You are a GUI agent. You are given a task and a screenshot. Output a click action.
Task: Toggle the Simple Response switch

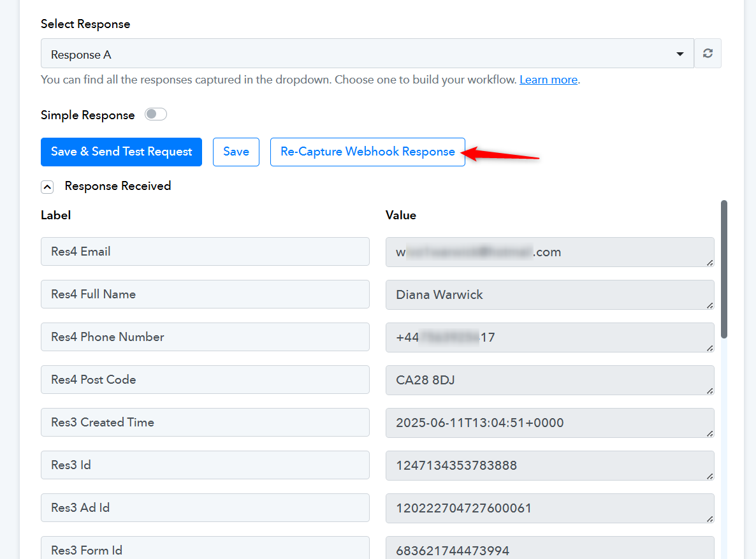point(156,114)
